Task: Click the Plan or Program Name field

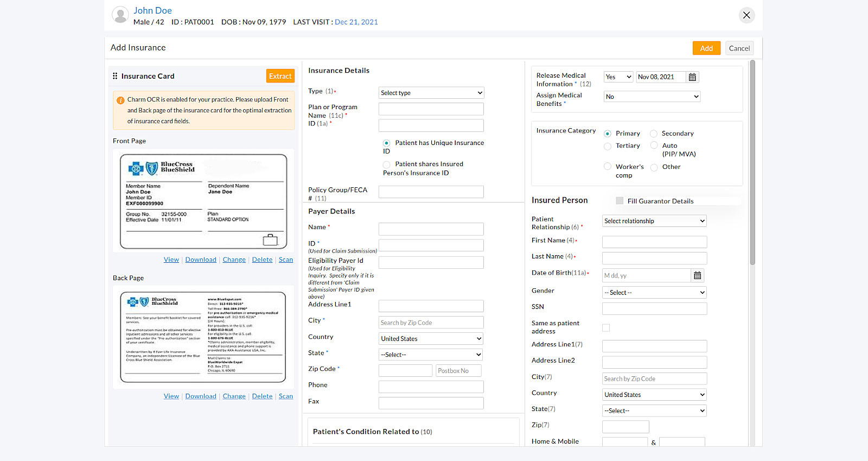Action: (x=431, y=109)
